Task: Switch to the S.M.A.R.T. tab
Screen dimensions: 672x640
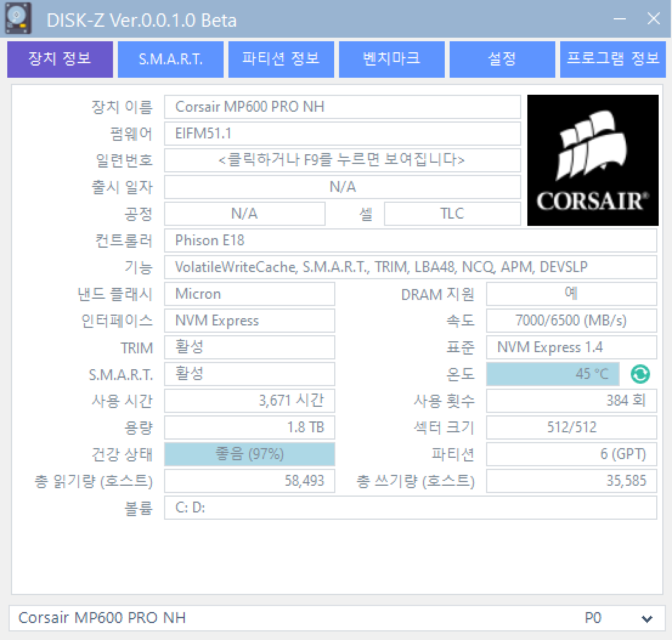Action: 171,60
